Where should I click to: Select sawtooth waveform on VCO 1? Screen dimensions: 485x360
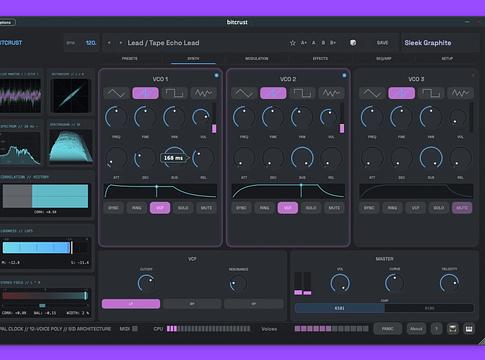click(145, 93)
